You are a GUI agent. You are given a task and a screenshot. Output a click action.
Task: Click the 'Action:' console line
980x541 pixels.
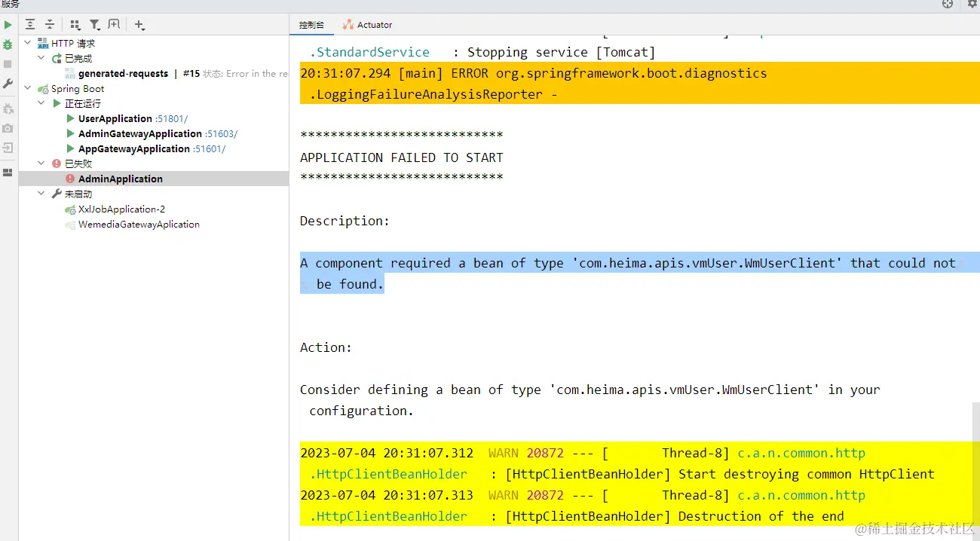point(326,347)
